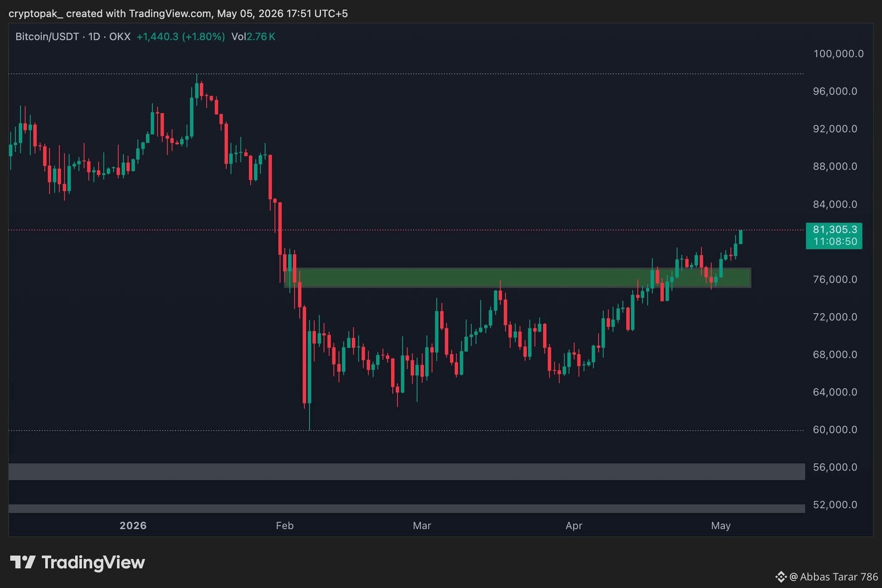Click the 64,000.0 price axis label

coord(835,392)
